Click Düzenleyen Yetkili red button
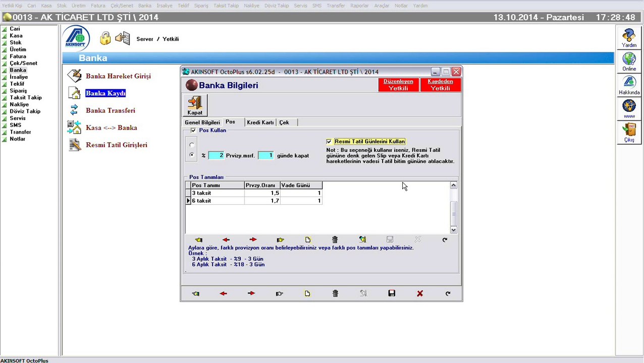The height and width of the screenshot is (363, 644). click(398, 85)
